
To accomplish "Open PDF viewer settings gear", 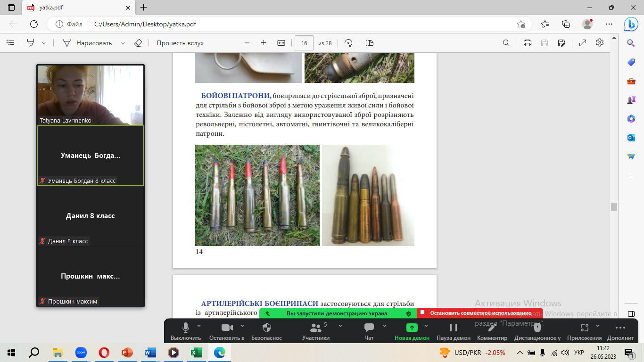I will point(600,43).
